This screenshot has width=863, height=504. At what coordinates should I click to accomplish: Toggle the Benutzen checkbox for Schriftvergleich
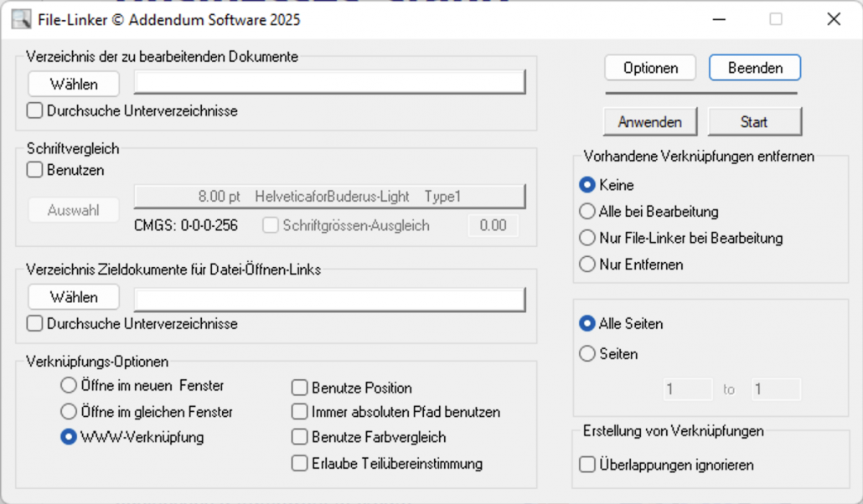[34, 170]
